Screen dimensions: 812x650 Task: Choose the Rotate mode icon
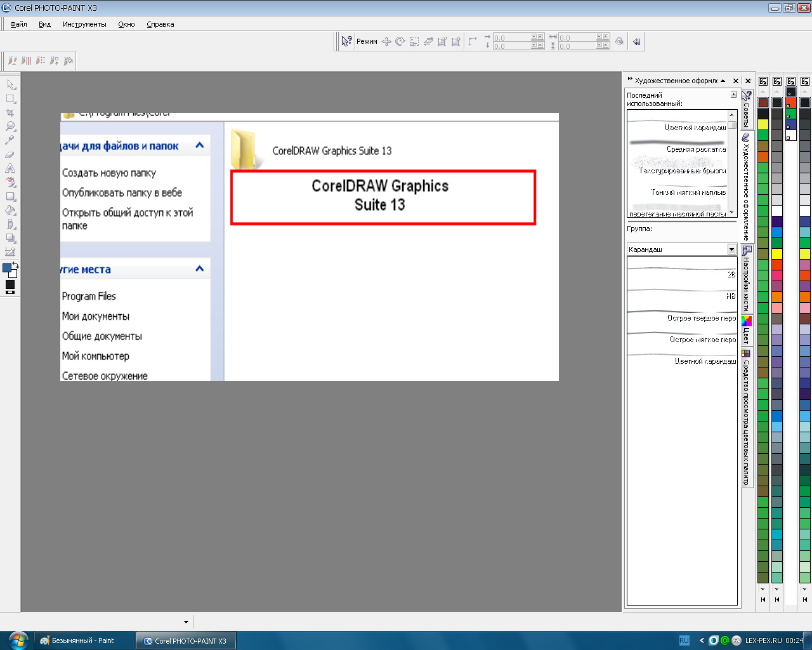tap(400, 41)
